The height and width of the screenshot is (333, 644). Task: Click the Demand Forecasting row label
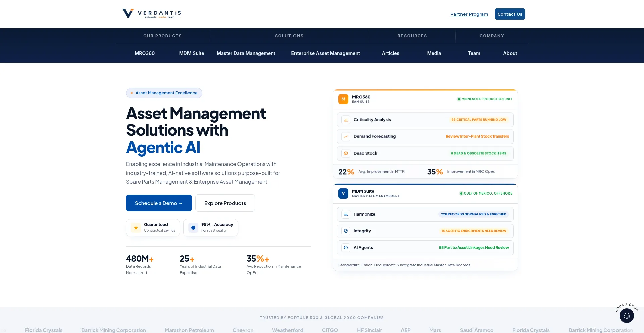click(375, 136)
